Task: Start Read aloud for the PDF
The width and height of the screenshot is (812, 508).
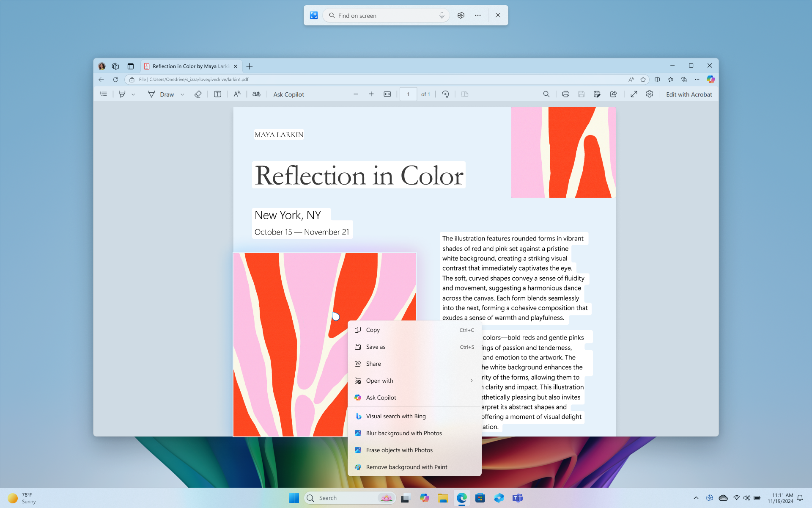Action: [x=237, y=94]
